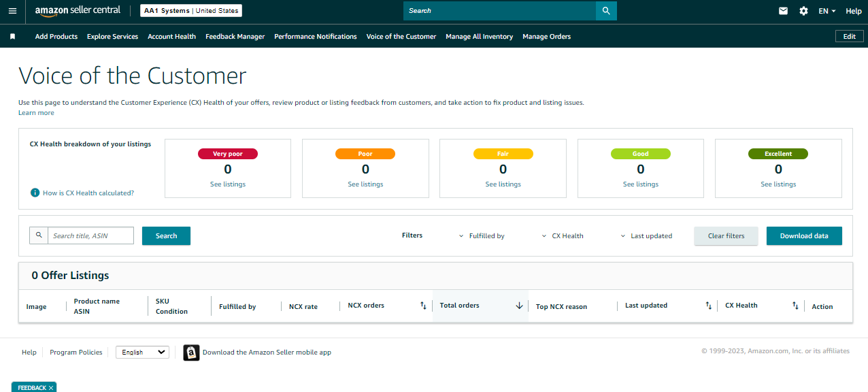Click magnifier icon in title search box
This screenshot has width=868, height=392.
click(x=39, y=235)
